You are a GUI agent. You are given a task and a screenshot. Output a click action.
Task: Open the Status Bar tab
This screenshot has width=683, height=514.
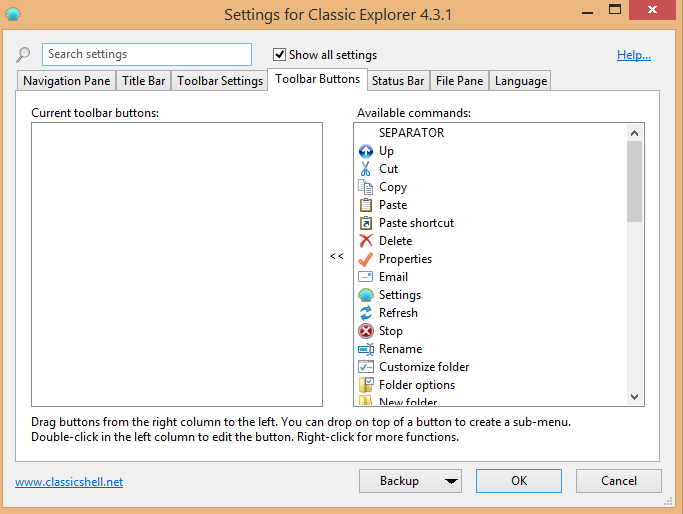tap(398, 81)
